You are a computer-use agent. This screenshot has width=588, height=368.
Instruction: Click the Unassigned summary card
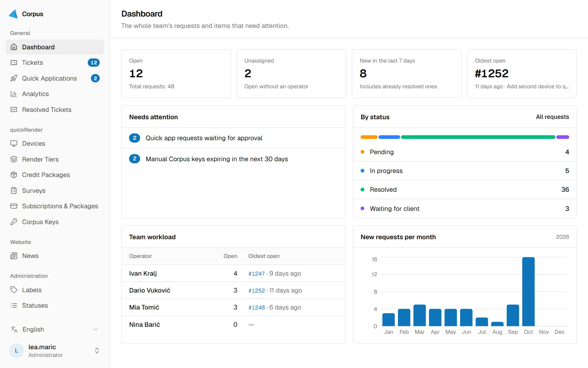pyautogui.click(x=291, y=74)
